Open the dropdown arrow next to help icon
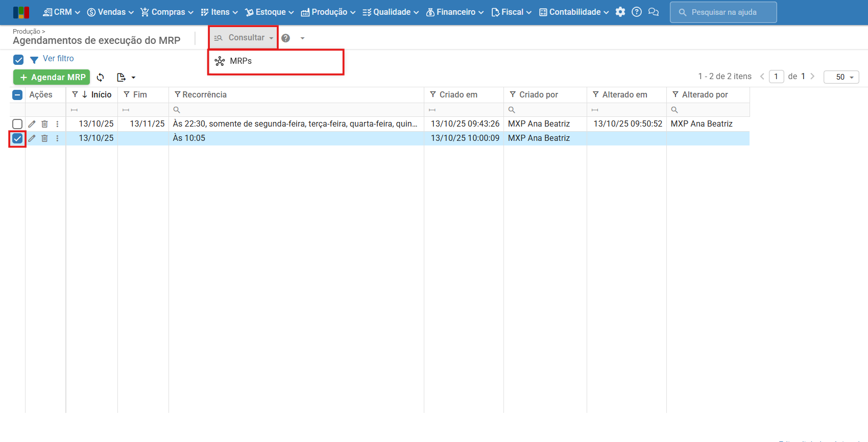Viewport: 868px width, 442px height. point(302,38)
